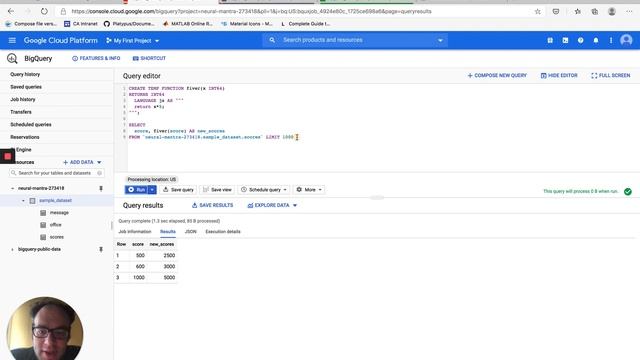Click the query validation green checkmark
The image size is (640, 360).
point(628,191)
